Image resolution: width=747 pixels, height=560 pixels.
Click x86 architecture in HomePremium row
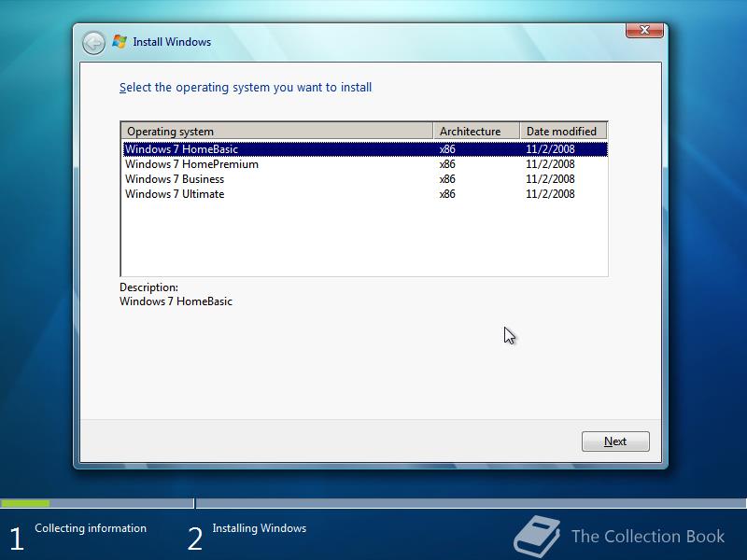pyautogui.click(x=447, y=164)
